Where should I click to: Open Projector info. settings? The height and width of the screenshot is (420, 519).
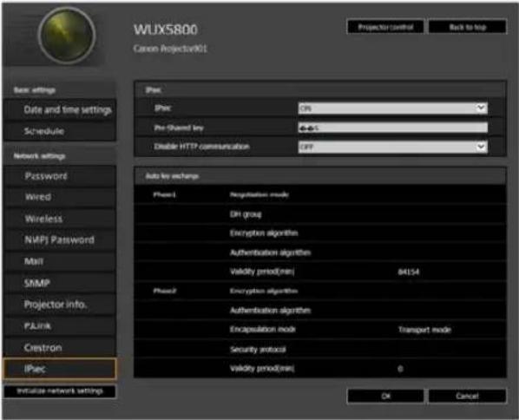pyautogui.click(x=60, y=305)
